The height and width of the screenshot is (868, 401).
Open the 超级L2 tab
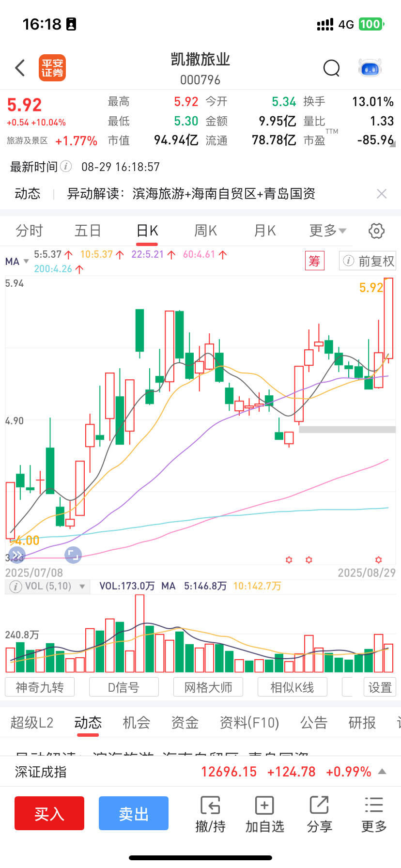click(x=32, y=723)
